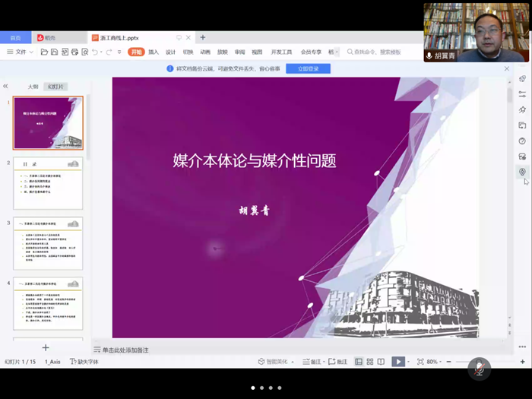The width and height of the screenshot is (532, 399).
Task: Switch to the 大纲 outline panel tab
Action: 33,87
